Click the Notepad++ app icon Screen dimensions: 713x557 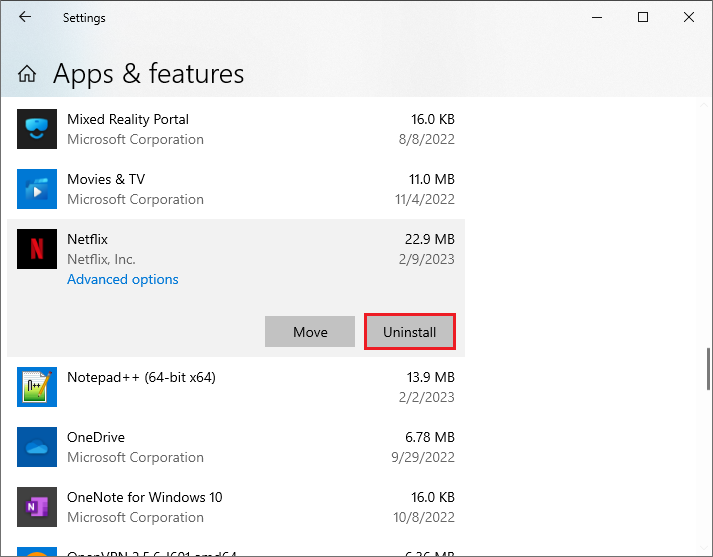tap(37, 386)
